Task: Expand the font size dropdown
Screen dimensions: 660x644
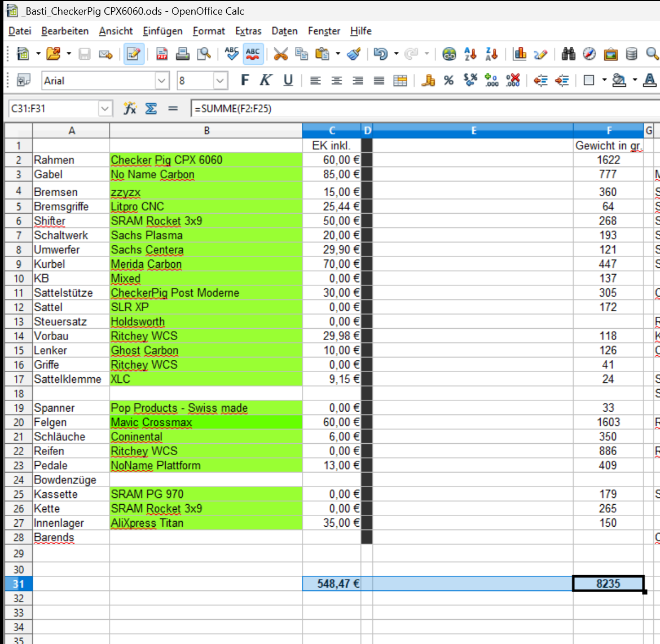Action: [x=220, y=81]
